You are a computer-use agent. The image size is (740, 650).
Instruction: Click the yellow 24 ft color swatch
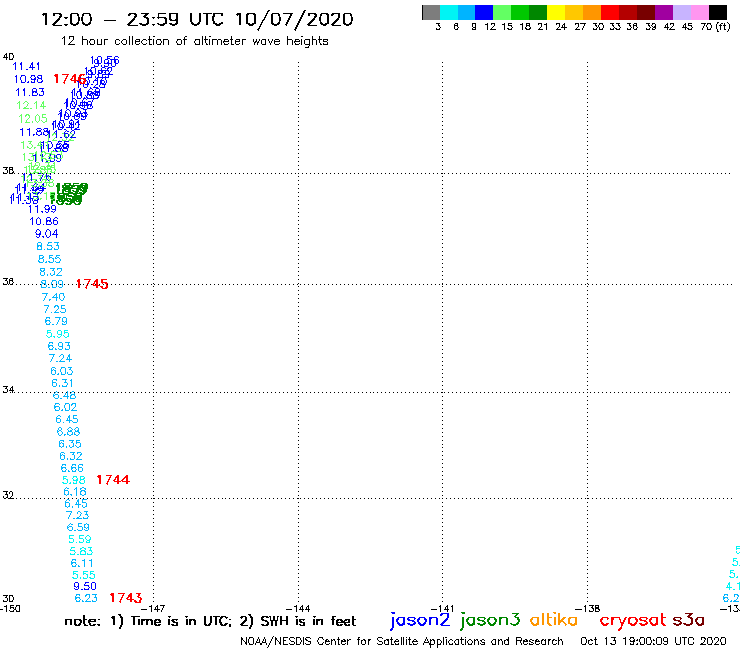pyautogui.click(x=556, y=12)
